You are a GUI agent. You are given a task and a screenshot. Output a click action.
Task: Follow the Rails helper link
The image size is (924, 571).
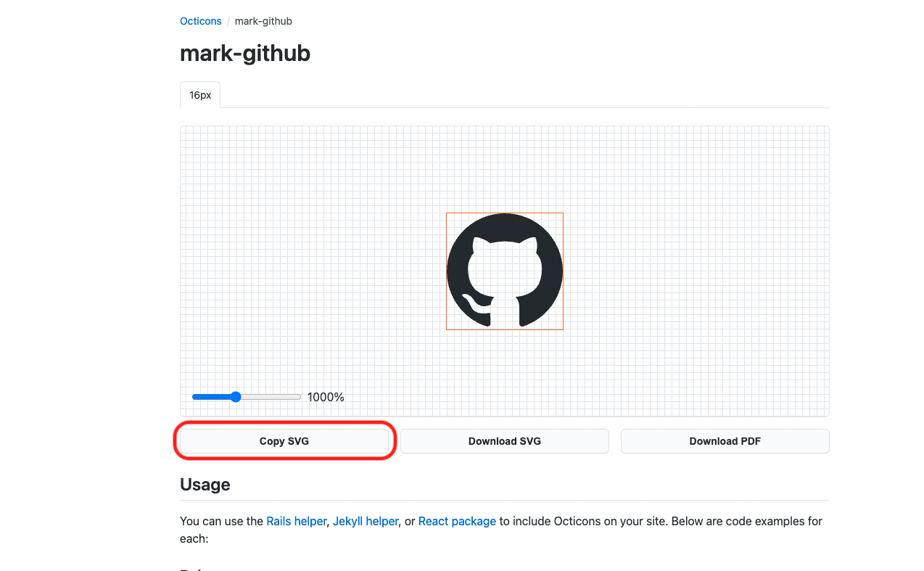[x=296, y=521]
